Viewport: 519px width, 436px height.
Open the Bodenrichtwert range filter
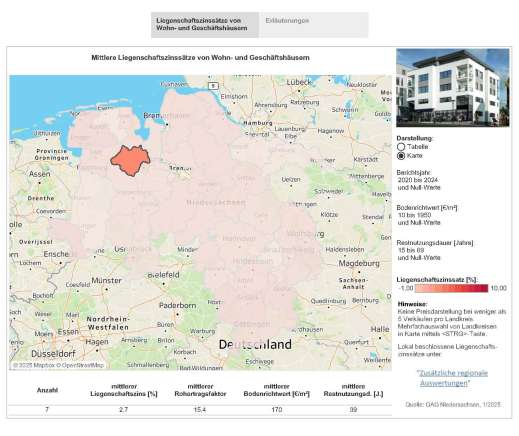(427, 215)
